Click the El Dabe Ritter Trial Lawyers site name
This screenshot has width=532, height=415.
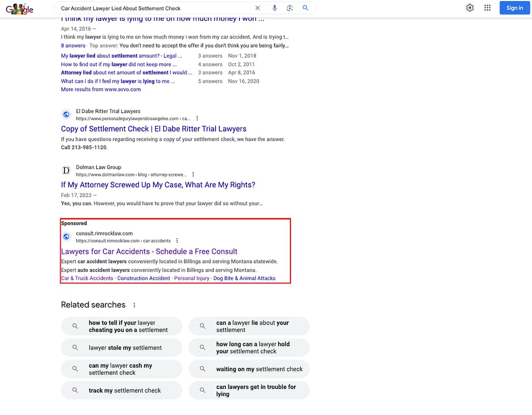point(108,111)
